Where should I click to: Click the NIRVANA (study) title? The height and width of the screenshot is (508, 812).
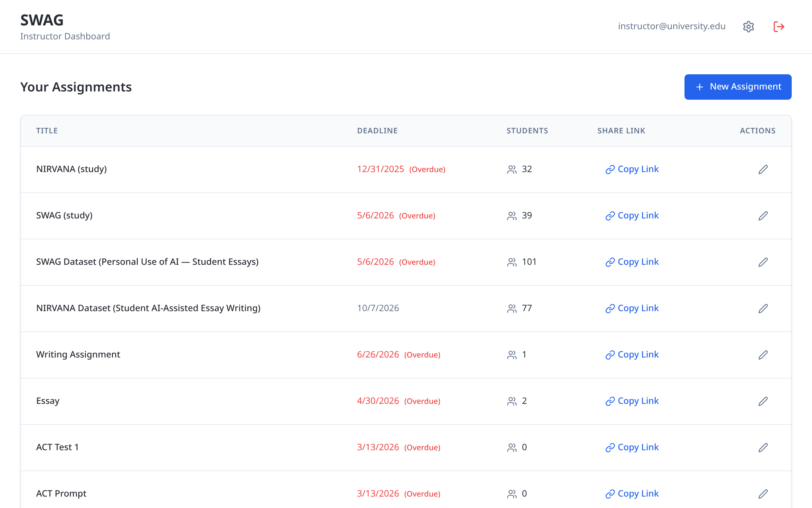pyautogui.click(x=71, y=169)
